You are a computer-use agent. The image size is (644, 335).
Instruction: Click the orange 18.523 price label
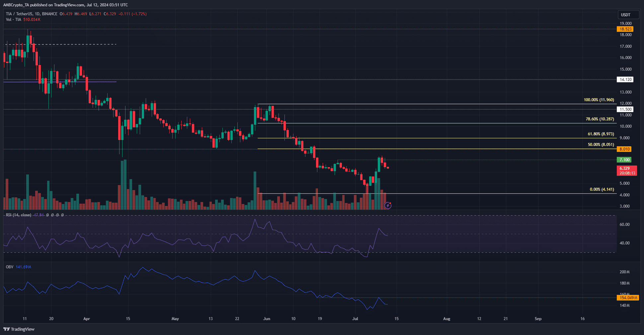pos(625,29)
